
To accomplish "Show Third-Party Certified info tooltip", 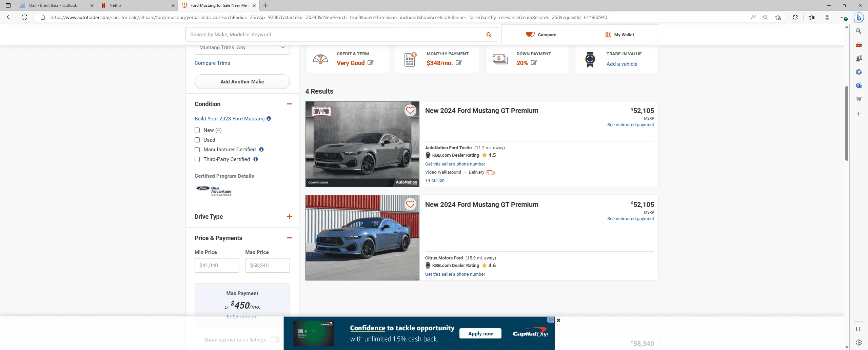I will click(256, 159).
